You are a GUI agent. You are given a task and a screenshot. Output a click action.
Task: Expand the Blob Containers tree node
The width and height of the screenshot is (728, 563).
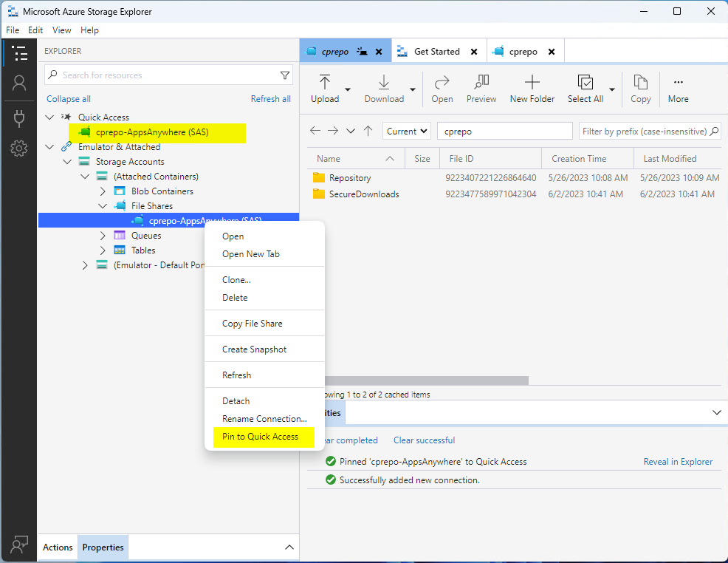(x=103, y=191)
